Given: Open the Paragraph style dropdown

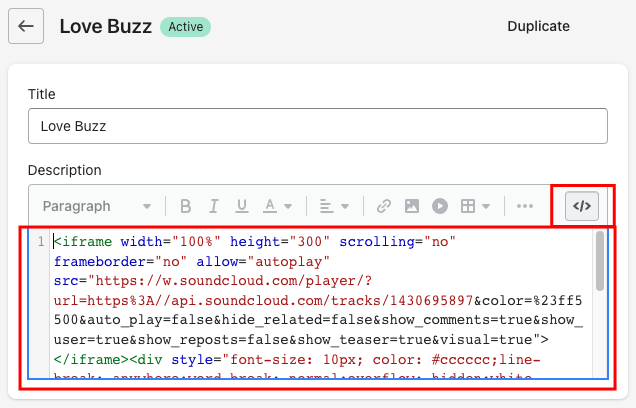Looking at the screenshot, I should tap(97, 206).
